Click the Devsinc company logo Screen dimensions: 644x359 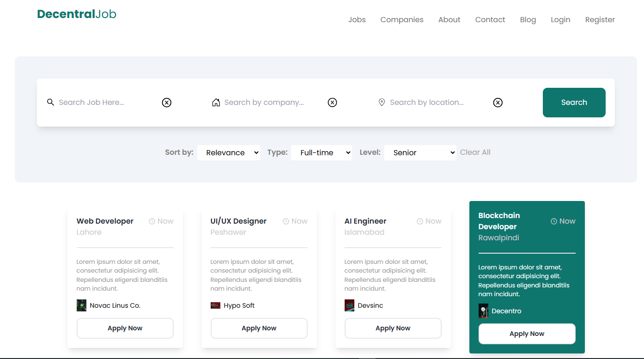(349, 305)
